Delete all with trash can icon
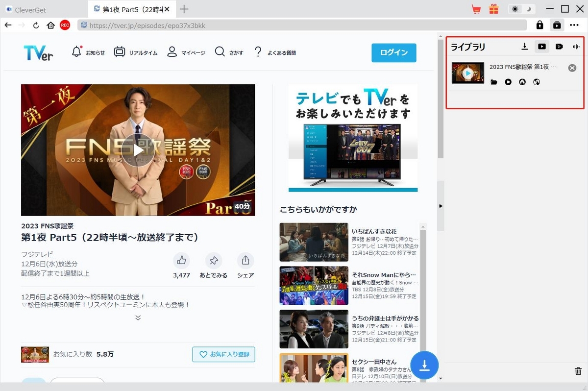This screenshot has height=391, width=588. click(578, 371)
